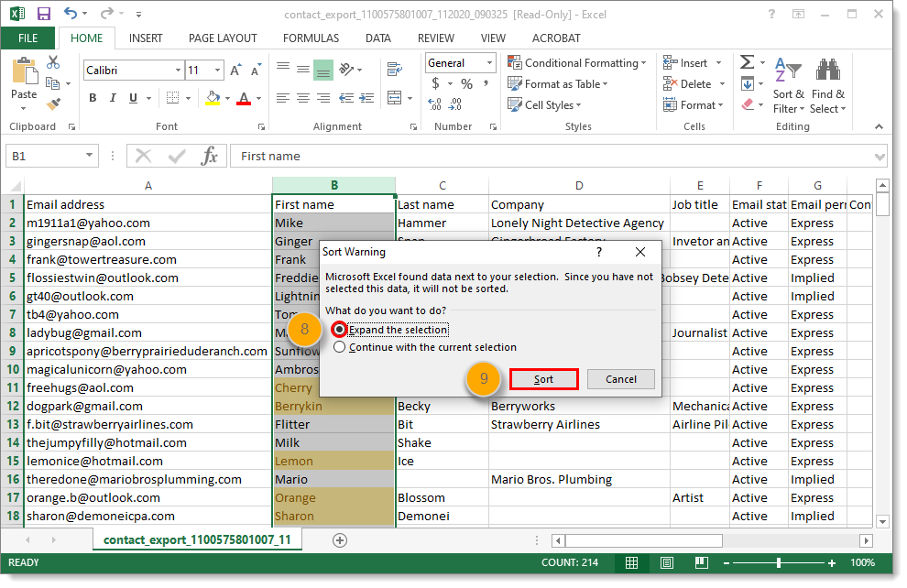
Task: Close the Sort Warning dialog
Action: [x=640, y=252]
